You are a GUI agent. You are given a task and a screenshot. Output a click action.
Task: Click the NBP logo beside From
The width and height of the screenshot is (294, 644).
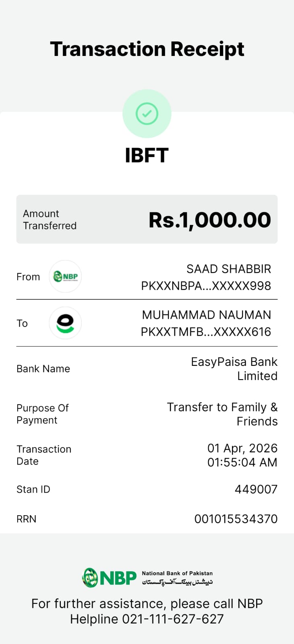tap(65, 277)
